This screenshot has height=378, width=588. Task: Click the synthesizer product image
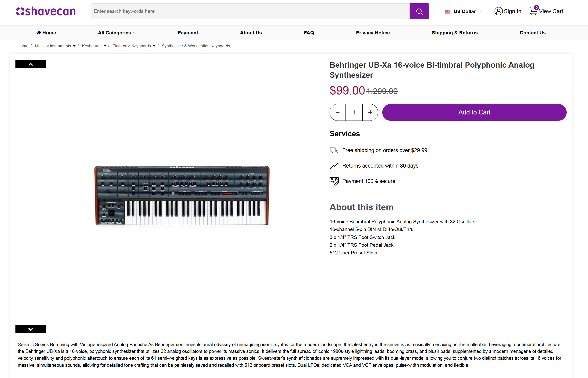pyautogui.click(x=182, y=196)
